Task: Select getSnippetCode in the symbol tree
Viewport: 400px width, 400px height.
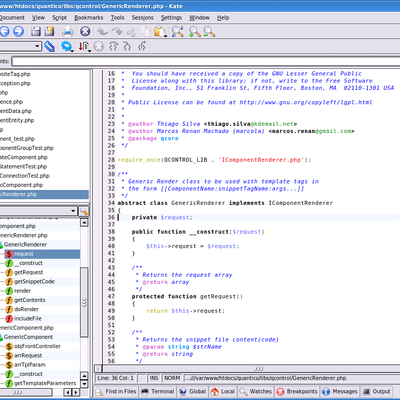Action: (x=34, y=282)
